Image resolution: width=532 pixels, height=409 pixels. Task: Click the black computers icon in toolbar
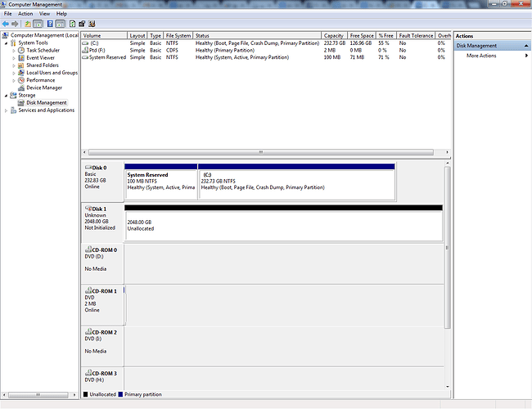click(82, 24)
